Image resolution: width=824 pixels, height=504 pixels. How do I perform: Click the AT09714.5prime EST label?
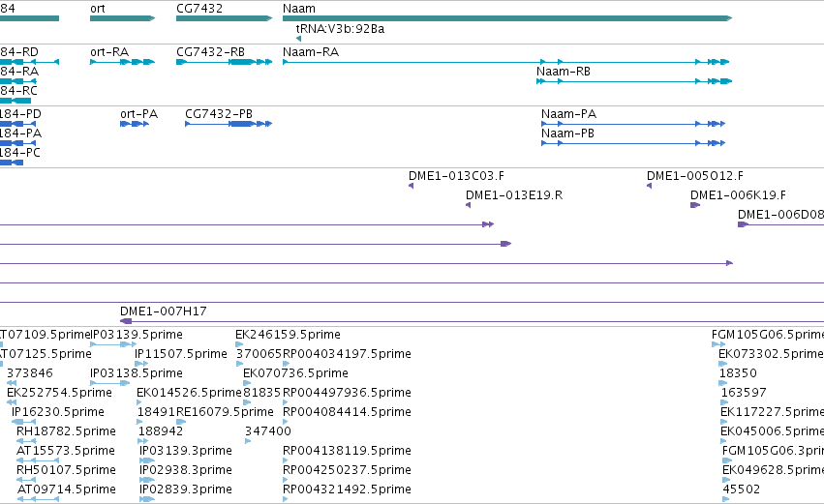67,489
